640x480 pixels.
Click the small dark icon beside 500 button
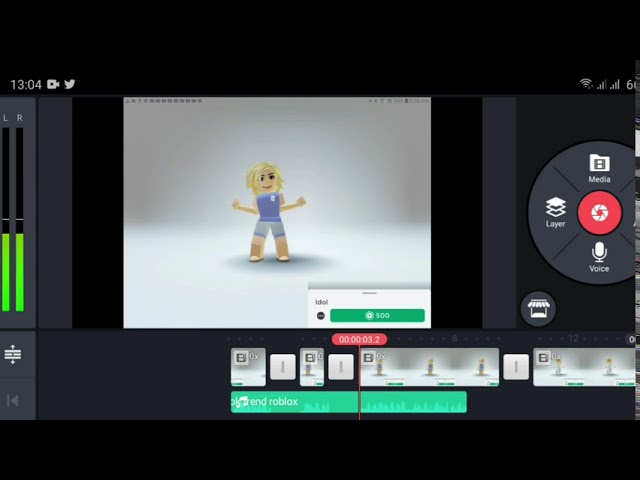[321, 316]
